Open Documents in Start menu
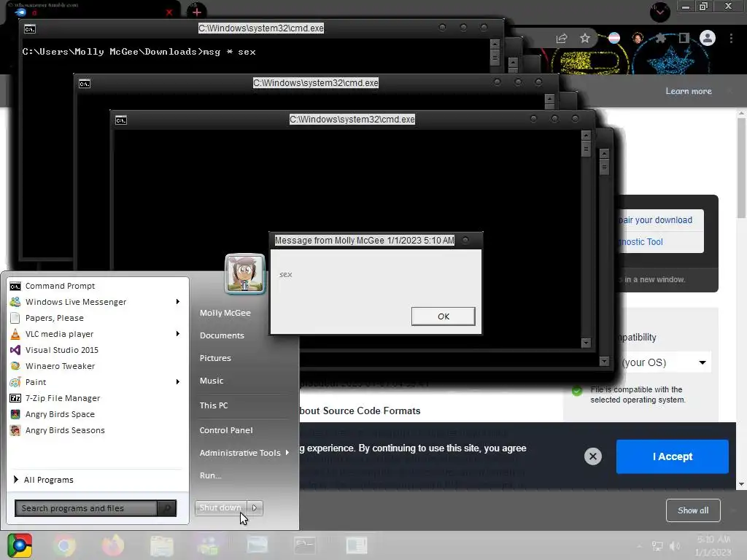The width and height of the screenshot is (747, 560). (x=222, y=335)
